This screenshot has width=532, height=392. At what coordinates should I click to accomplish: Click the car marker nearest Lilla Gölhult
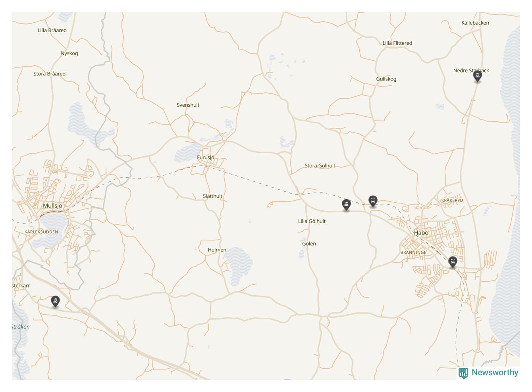pos(347,205)
